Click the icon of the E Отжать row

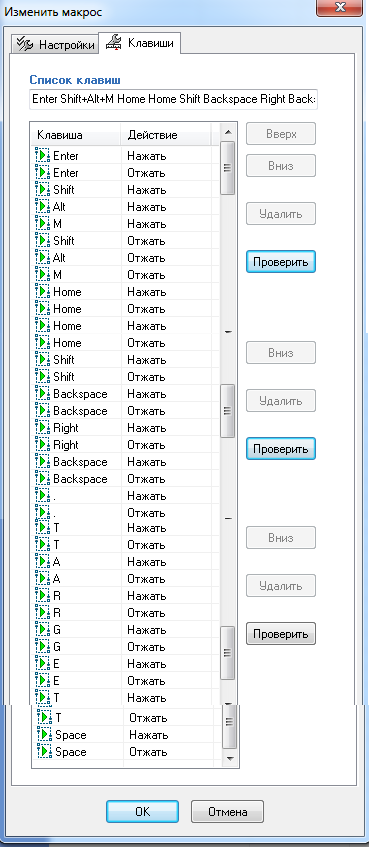tap(42, 680)
